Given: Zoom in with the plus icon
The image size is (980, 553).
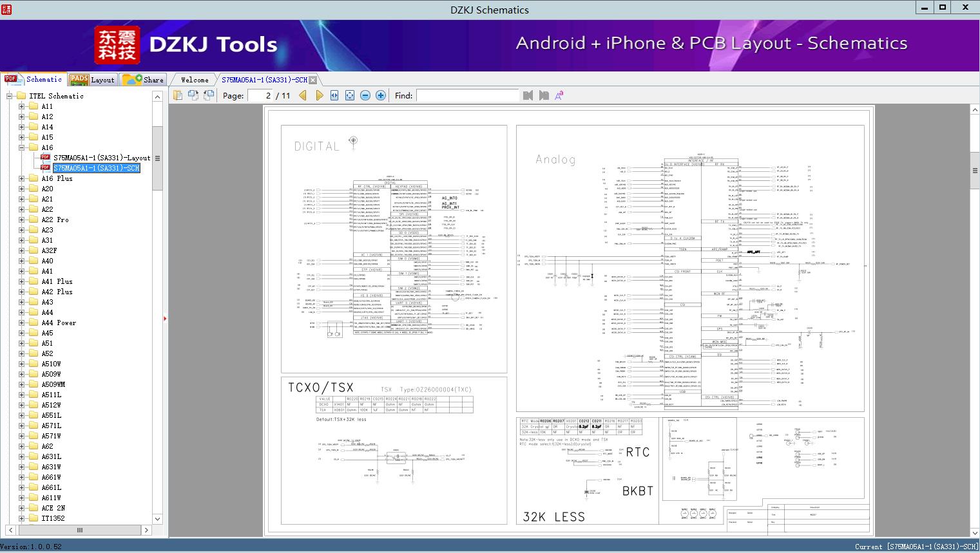Looking at the screenshot, I should (381, 95).
